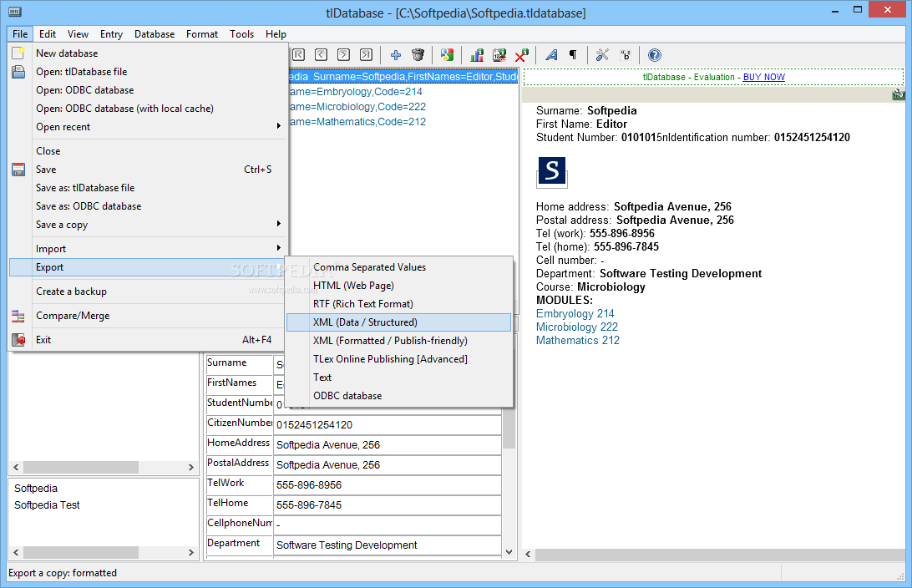
Task: Click the BUY NOW link
Action: tap(763, 78)
